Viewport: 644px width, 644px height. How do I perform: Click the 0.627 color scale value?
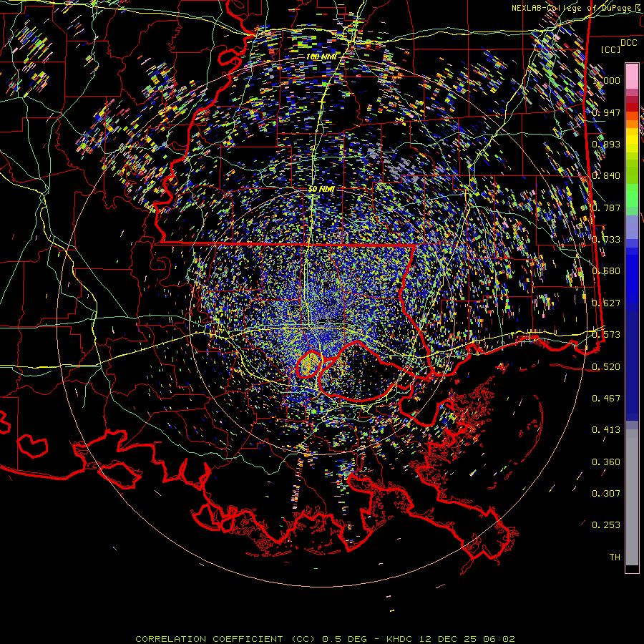click(x=606, y=303)
